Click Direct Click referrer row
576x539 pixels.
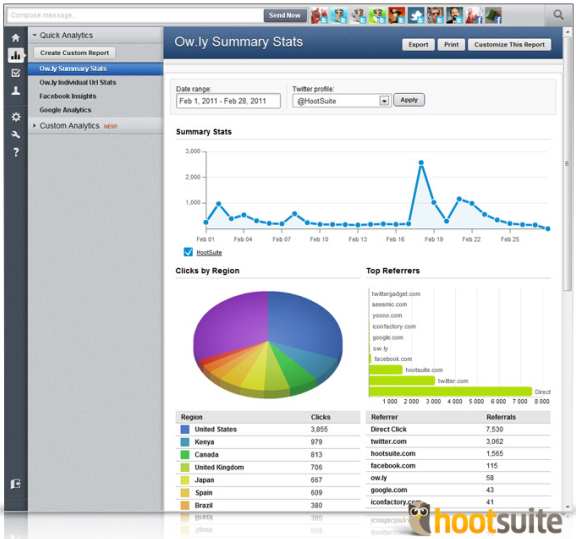(458, 429)
